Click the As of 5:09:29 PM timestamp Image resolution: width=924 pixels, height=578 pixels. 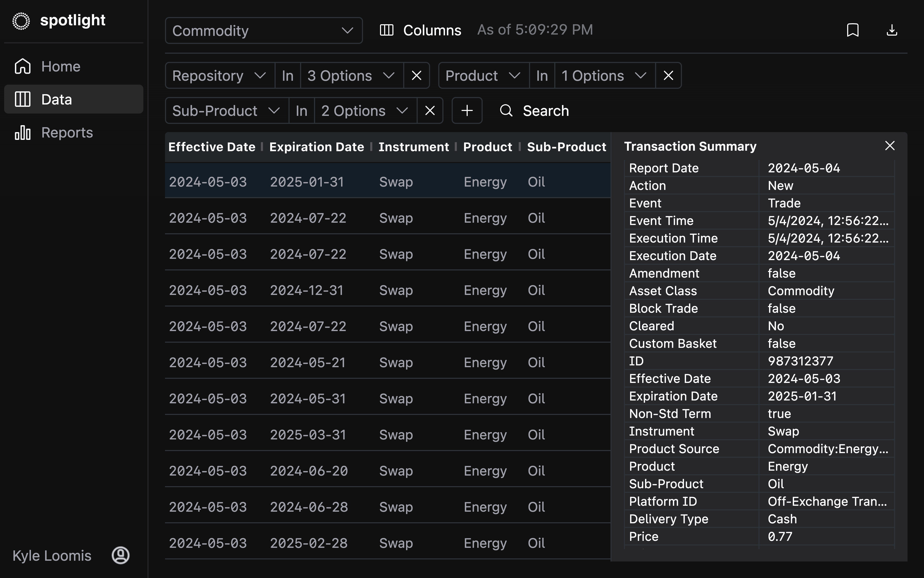pyautogui.click(x=535, y=30)
